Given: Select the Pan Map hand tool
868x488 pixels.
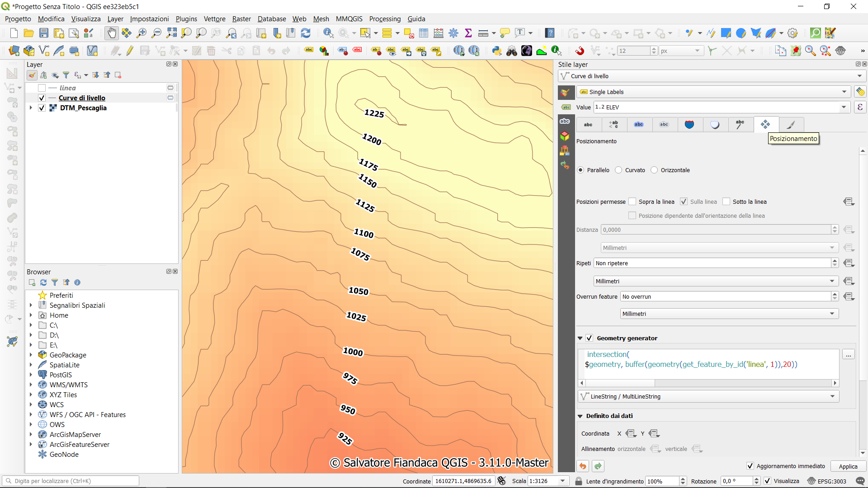Looking at the screenshot, I should click(x=111, y=33).
